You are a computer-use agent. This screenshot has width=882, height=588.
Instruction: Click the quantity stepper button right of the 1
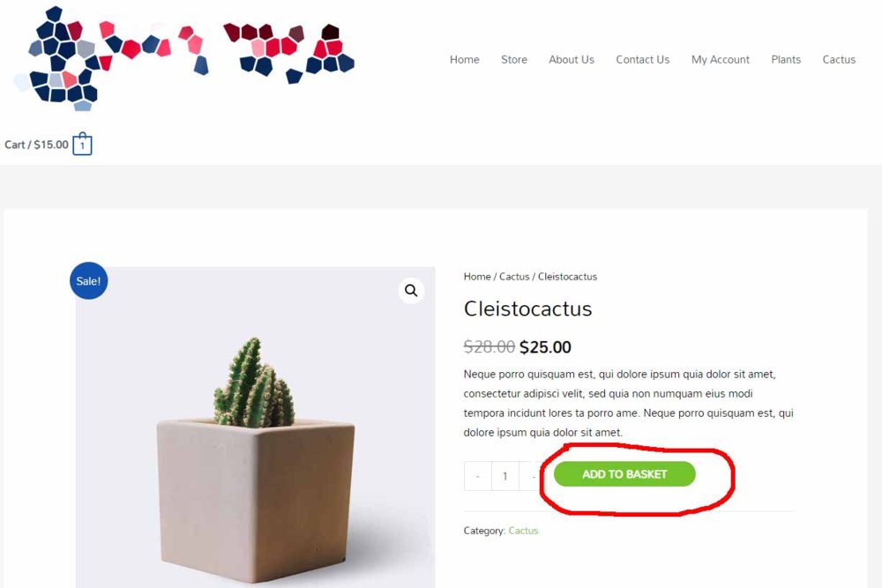[532, 476]
